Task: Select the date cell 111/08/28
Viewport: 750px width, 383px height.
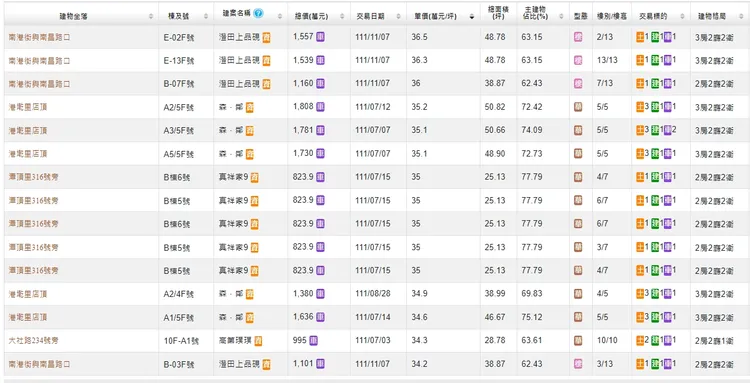Action: pos(373,294)
